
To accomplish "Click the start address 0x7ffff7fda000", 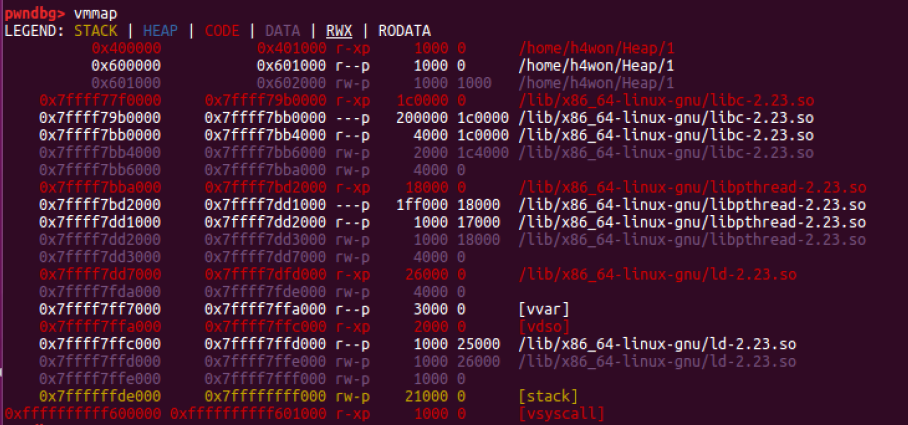I will (x=100, y=291).
